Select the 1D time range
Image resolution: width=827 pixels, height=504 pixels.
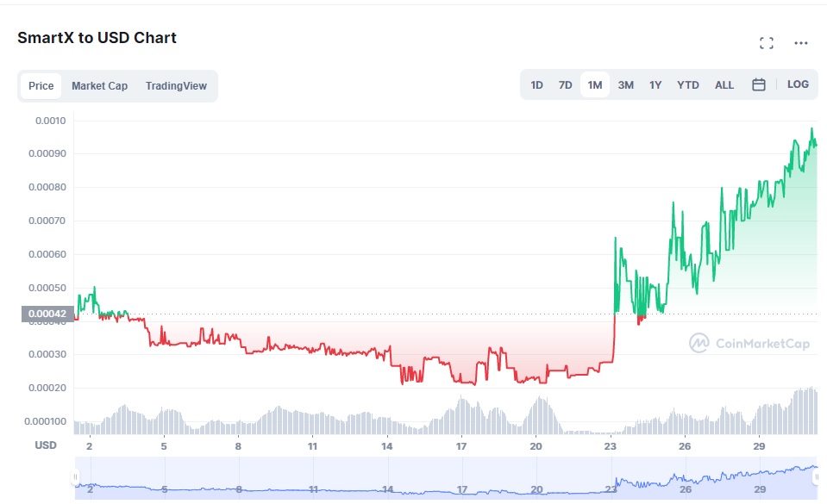pos(536,85)
